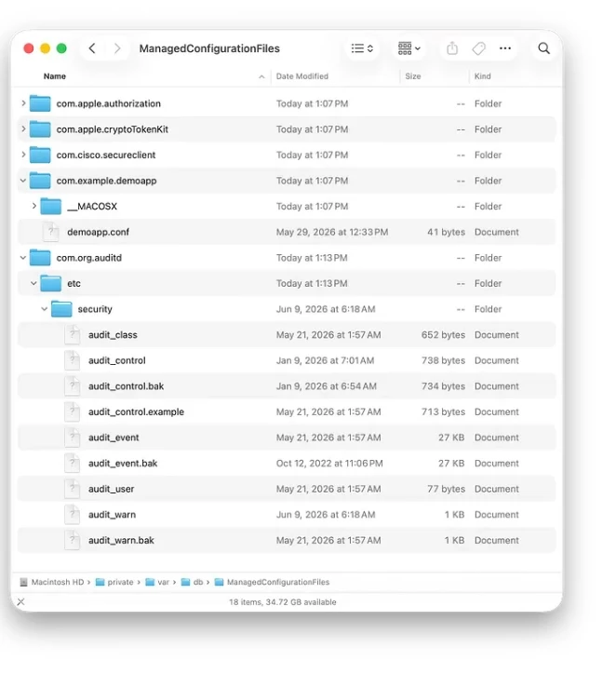616x674 pixels.
Task: Sort by the Size column header
Action: (413, 76)
